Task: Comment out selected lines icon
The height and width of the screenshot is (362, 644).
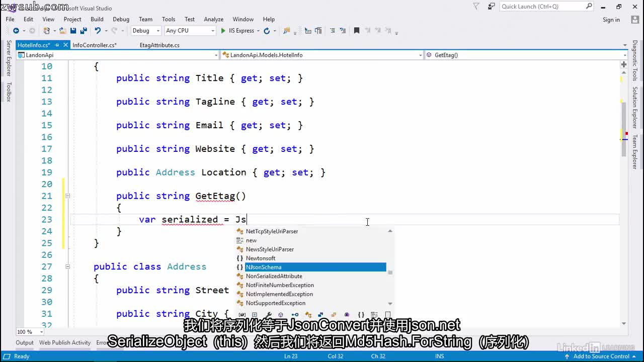Action: 333,31
